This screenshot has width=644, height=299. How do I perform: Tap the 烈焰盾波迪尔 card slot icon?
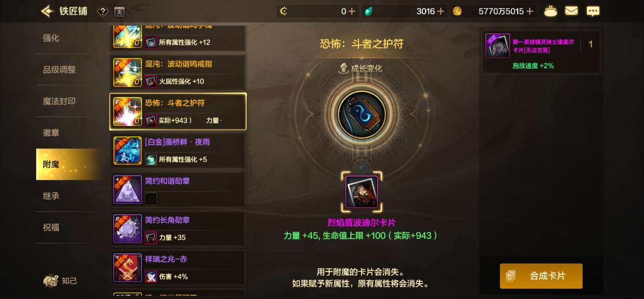tap(361, 192)
